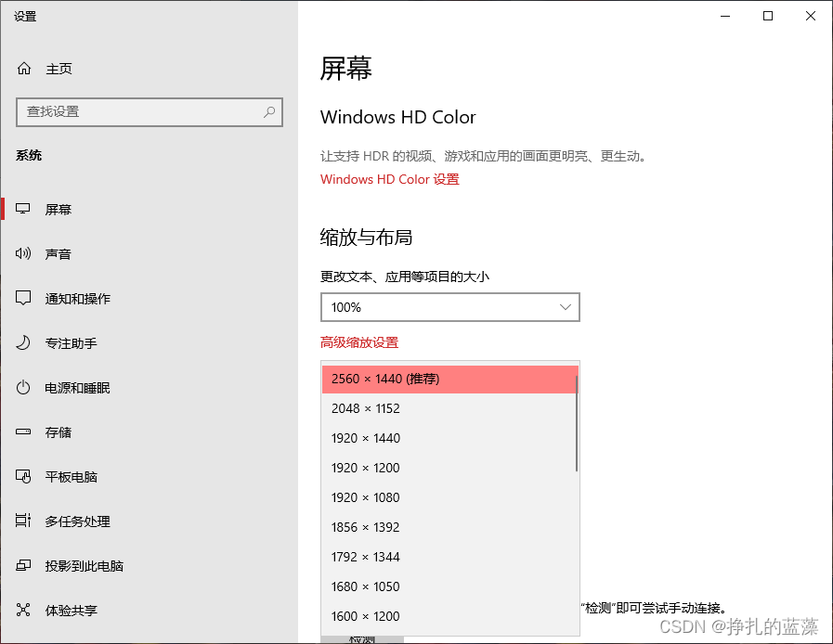The image size is (833, 644).
Task: Select 1680 × 1050 resolution
Action: pos(449,586)
